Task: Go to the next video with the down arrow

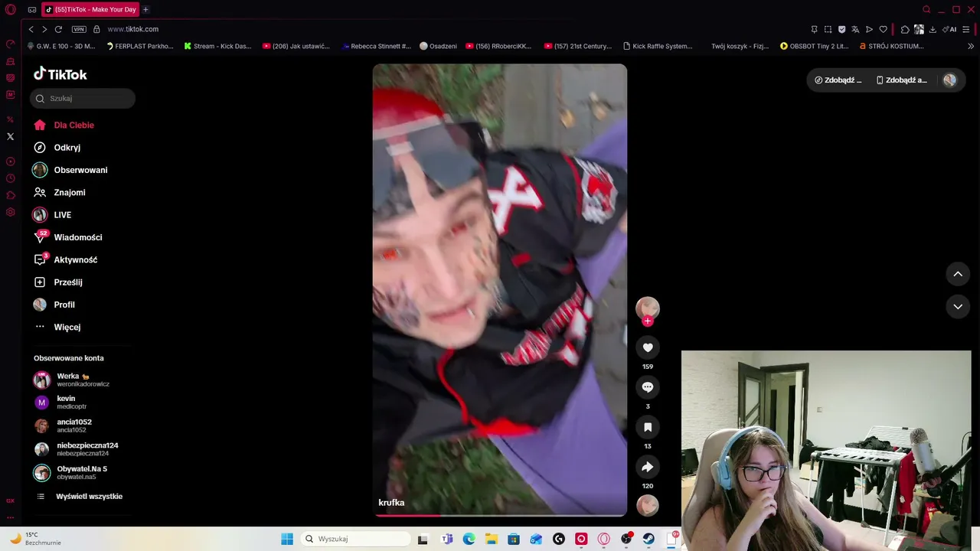Action: click(x=958, y=306)
